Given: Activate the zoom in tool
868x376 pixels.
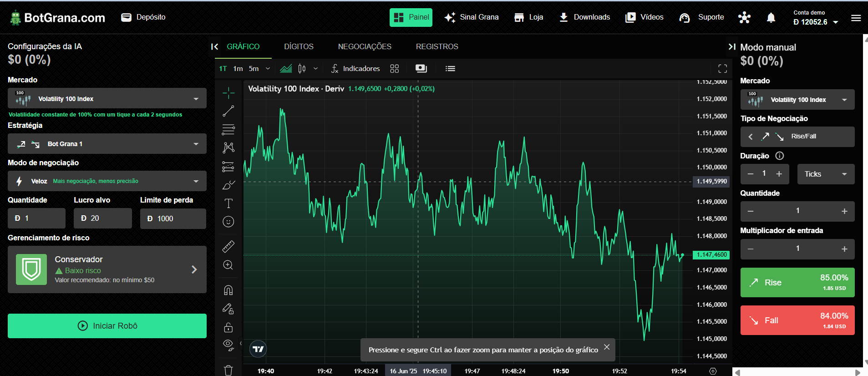Looking at the screenshot, I should click(x=228, y=265).
